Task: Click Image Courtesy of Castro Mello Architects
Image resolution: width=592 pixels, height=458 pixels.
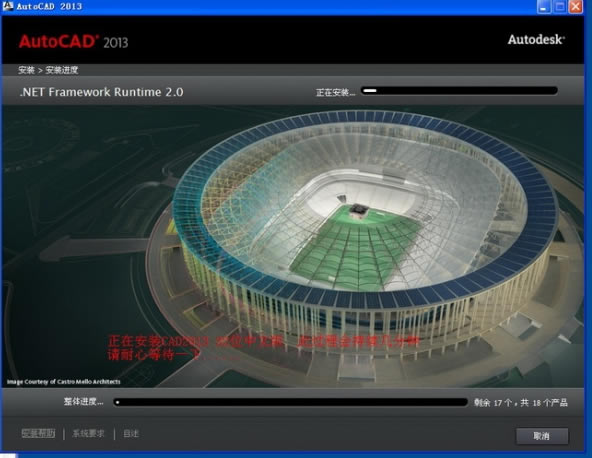Action: coord(63,382)
